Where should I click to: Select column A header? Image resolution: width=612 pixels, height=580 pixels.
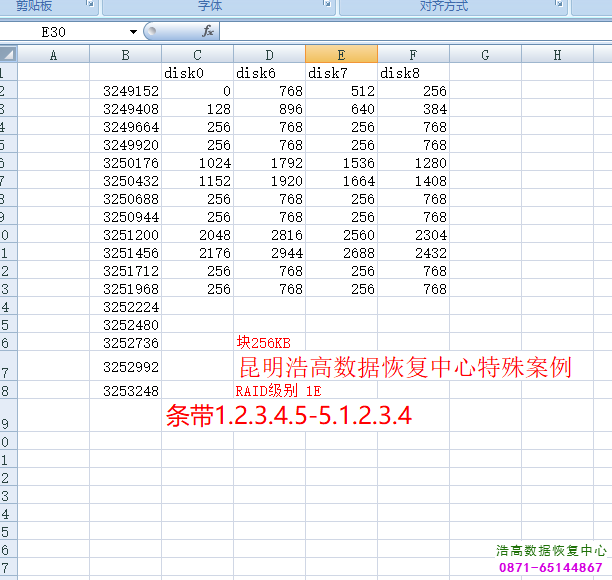coord(53,55)
